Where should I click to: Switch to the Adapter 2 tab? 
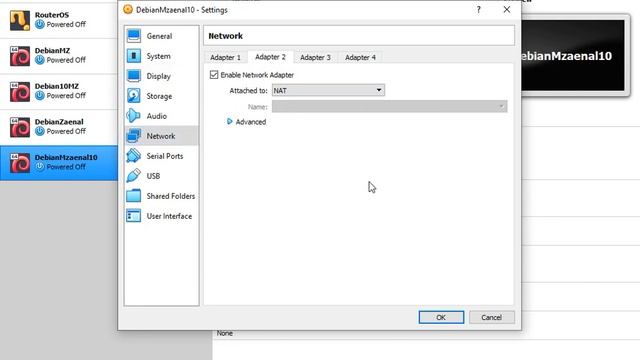270,57
